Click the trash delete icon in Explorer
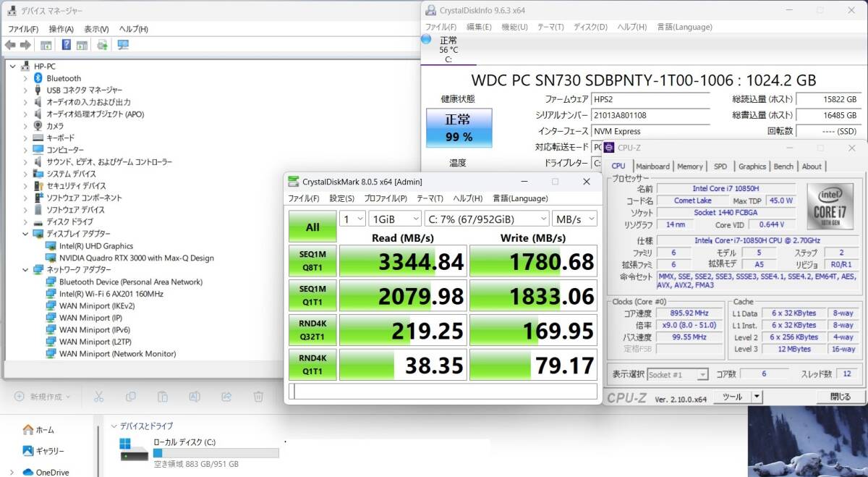 coord(258,397)
